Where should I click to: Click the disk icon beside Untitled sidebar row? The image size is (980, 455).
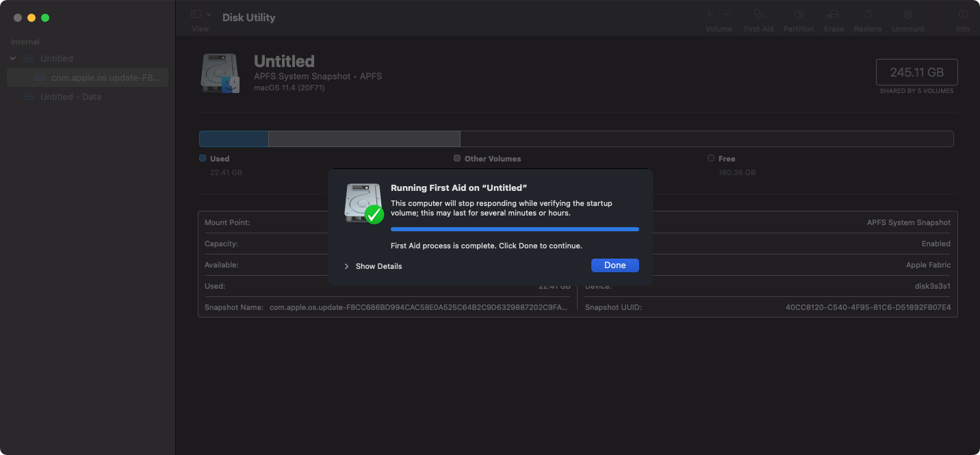28,58
